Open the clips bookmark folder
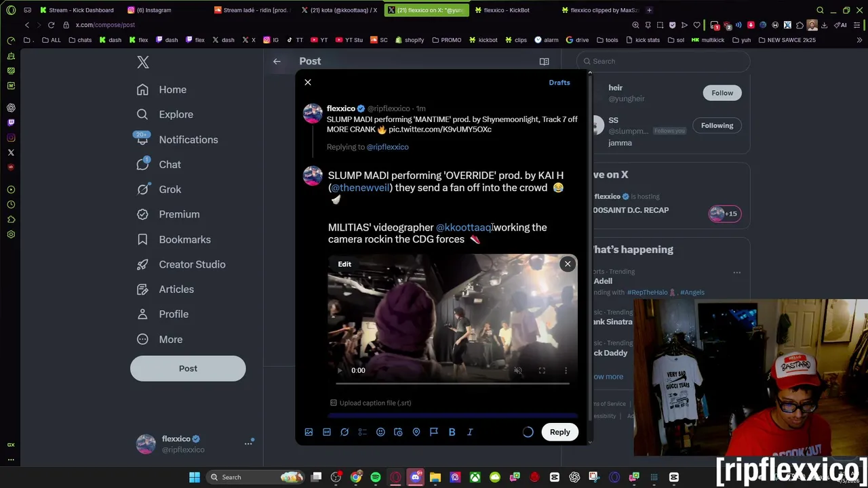This screenshot has width=868, height=488. [516, 40]
